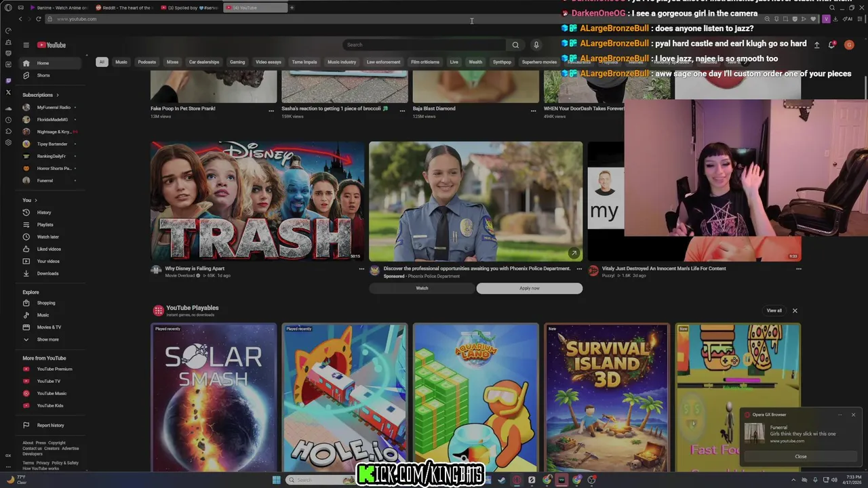Click Apply now on police ad
This screenshot has height=488, width=868.
coord(530,288)
